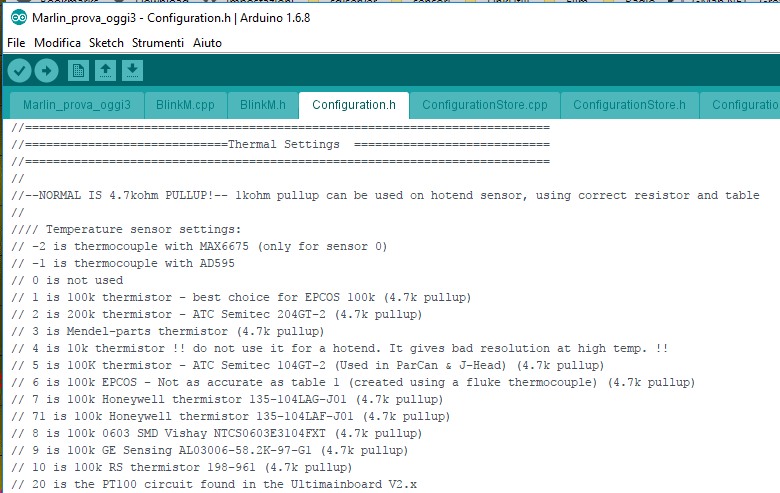Click the Mendel-parts thermistor line

coord(168,331)
